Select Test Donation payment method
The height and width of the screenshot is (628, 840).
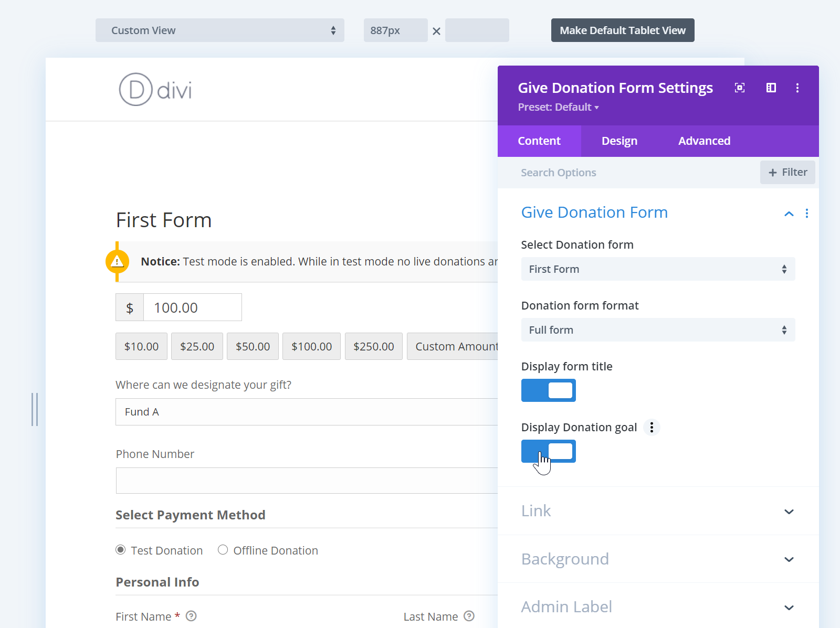tap(121, 550)
